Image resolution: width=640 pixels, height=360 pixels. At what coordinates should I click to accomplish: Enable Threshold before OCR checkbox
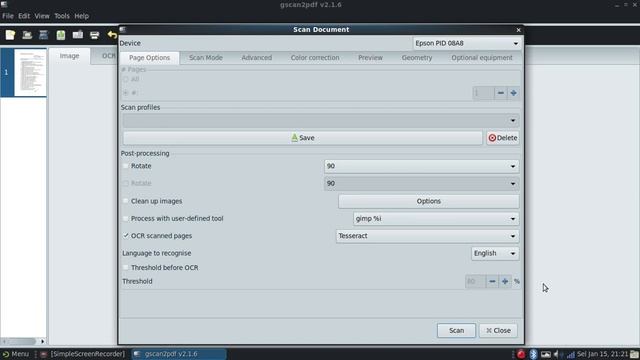pos(126,267)
